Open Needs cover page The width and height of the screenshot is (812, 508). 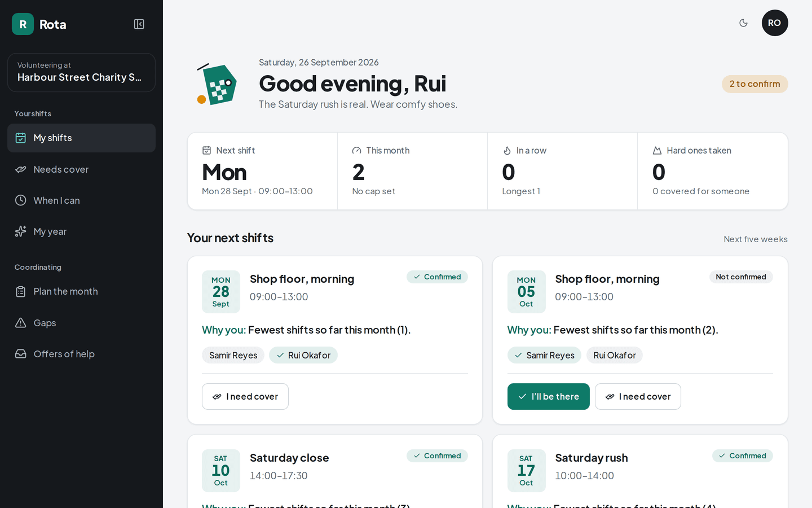[81, 169]
